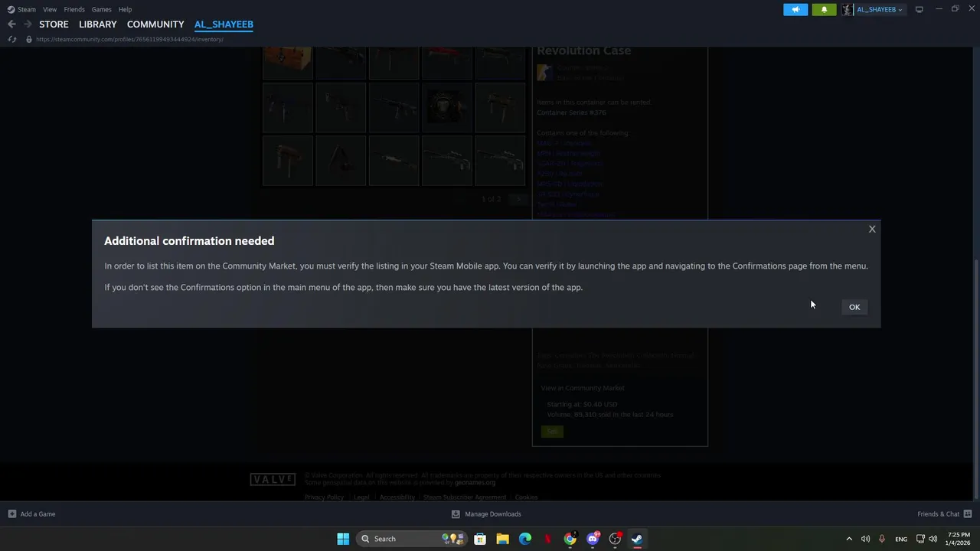The height and width of the screenshot is (551, 980).
Task: Click the Friends & Chat grid icon
Action: tap(968, 514)
